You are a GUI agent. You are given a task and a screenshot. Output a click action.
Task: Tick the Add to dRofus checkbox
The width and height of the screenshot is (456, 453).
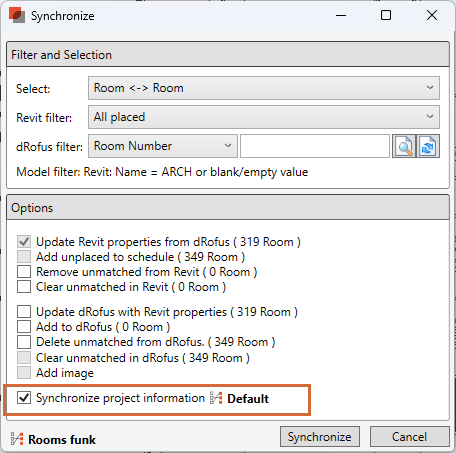click(24, 327)
